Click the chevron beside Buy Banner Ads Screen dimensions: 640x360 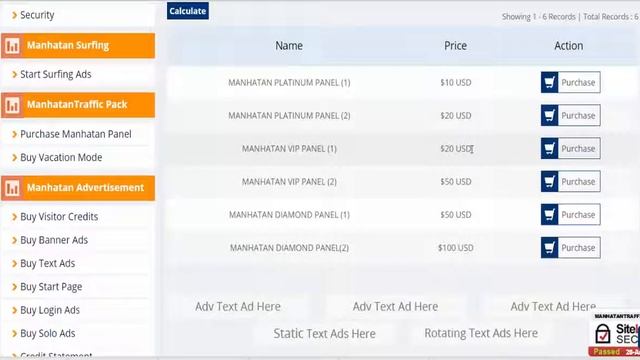click(x=14, y=240)
